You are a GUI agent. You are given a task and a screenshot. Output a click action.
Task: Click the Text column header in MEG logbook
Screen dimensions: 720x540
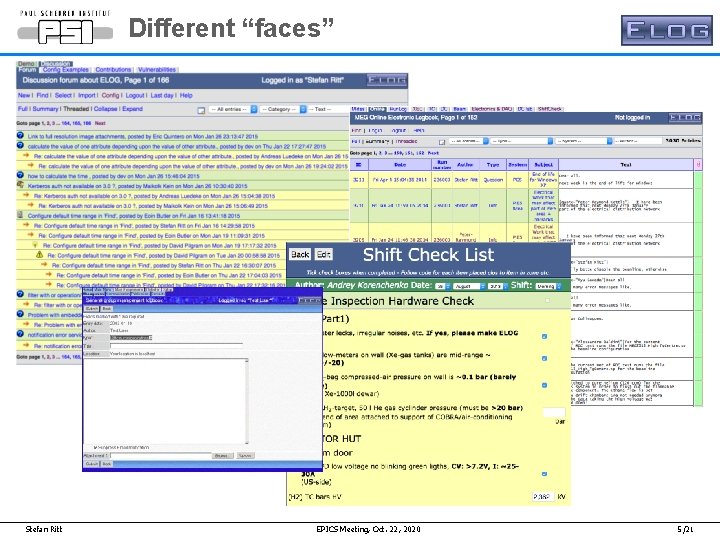click(x=626, y=165)
